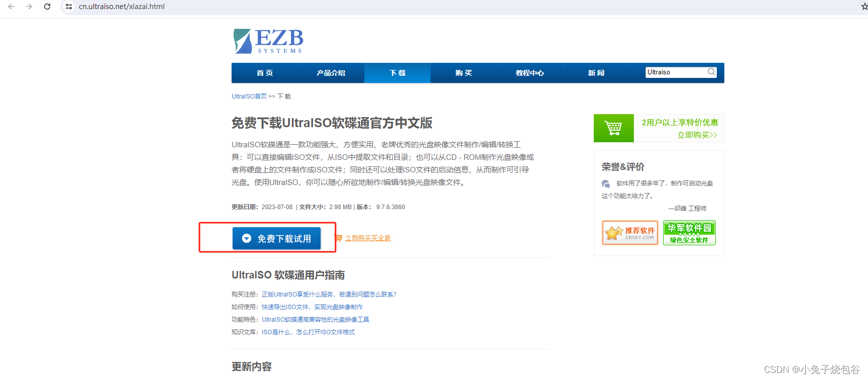Open the 首页 nav tab

[x=265, y=73]
